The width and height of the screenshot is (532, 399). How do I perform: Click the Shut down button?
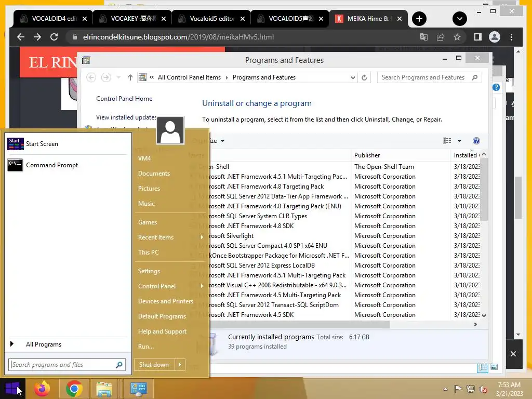point(154,365)
